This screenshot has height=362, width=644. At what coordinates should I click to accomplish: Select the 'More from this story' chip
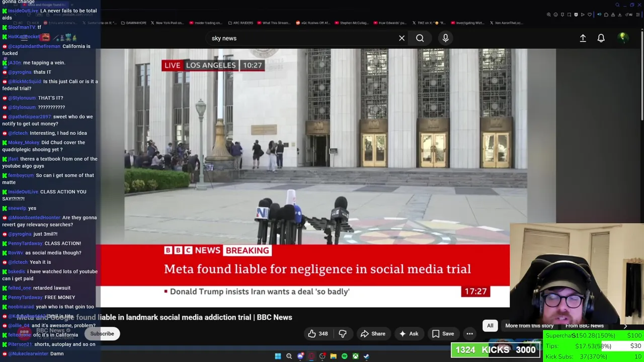coord(529,326)
